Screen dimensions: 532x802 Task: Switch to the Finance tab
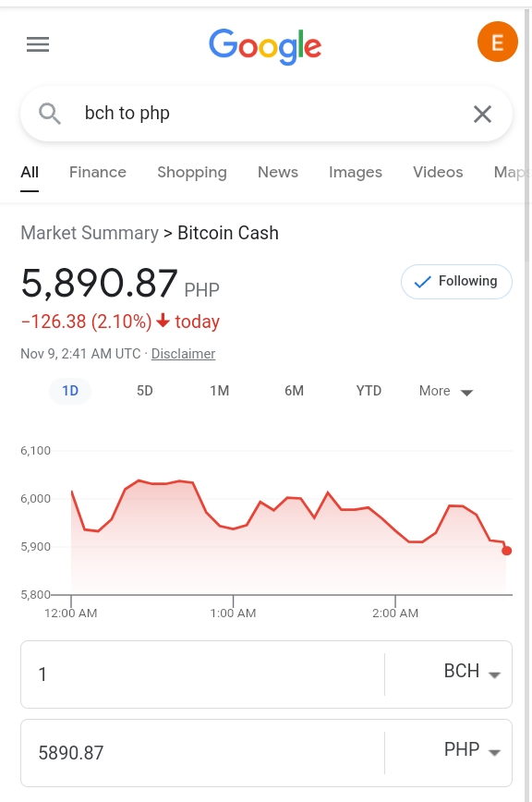[98, 173]
